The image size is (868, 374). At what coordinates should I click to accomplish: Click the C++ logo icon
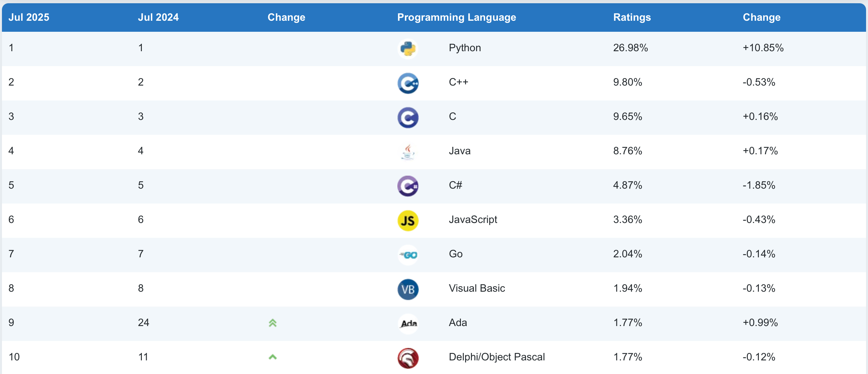point(408,83)
